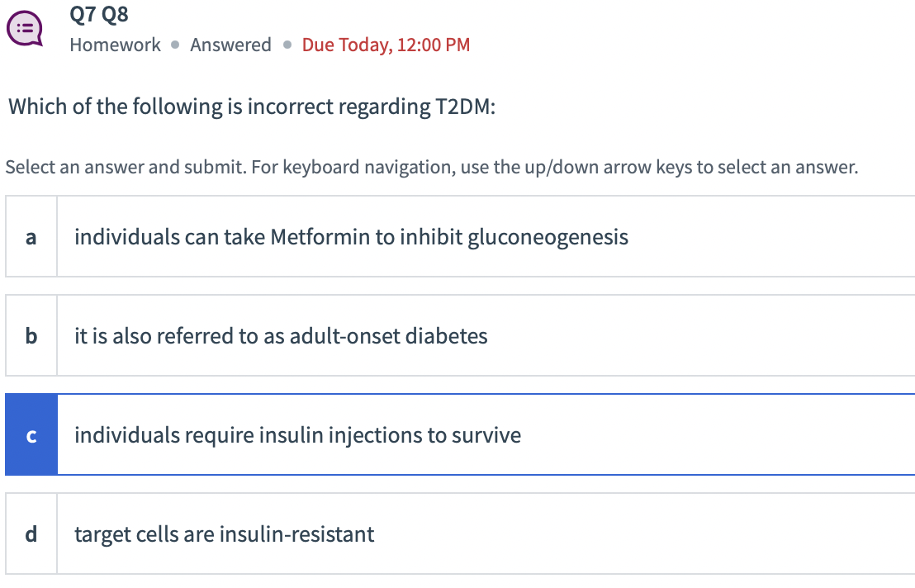Click the dot separator after Answered

pyautogui.click(x=287, y=45)
